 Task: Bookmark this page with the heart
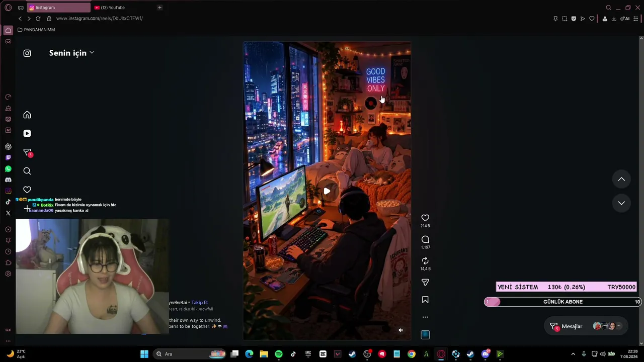[592, 19]
